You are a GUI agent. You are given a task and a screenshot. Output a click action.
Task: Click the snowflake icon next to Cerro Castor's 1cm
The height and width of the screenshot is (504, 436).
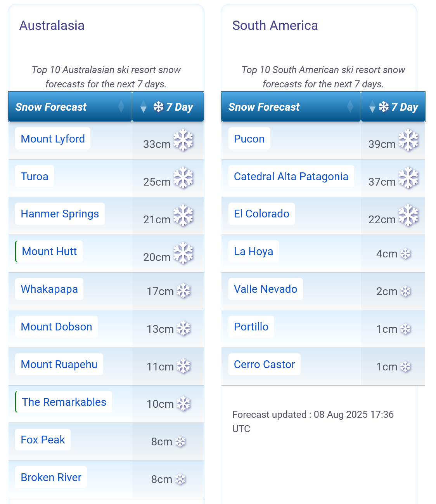click(405, 367)
